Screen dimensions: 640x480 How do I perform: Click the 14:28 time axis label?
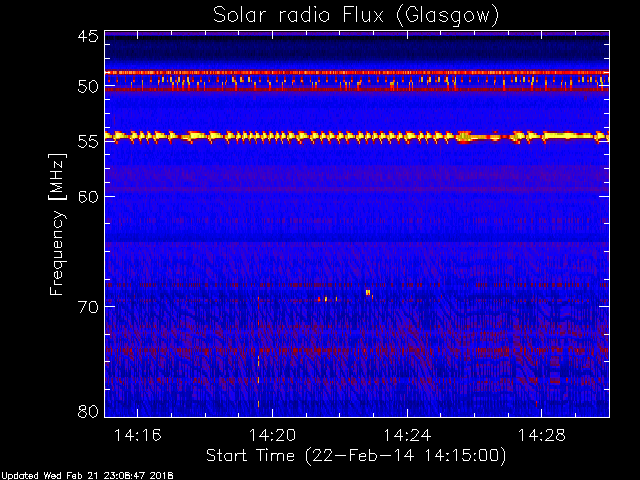click(x=542, y=436)
